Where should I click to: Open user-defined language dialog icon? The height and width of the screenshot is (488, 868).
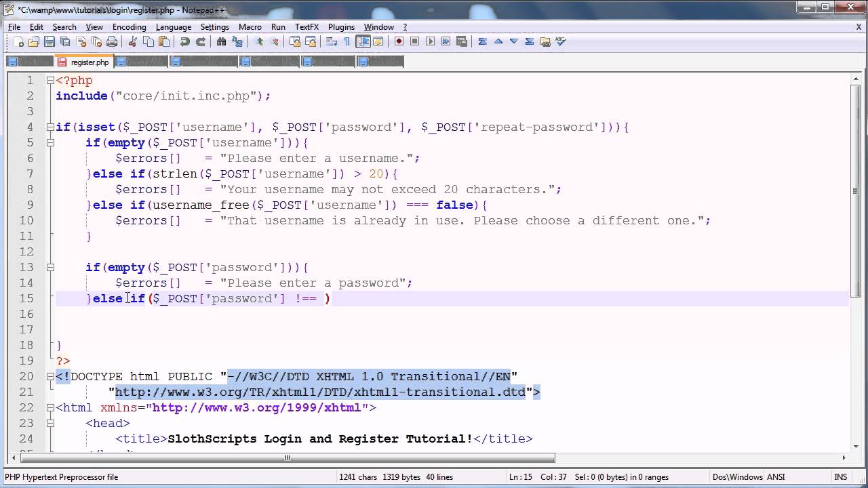pyautogui.click(x=378, y=41)
